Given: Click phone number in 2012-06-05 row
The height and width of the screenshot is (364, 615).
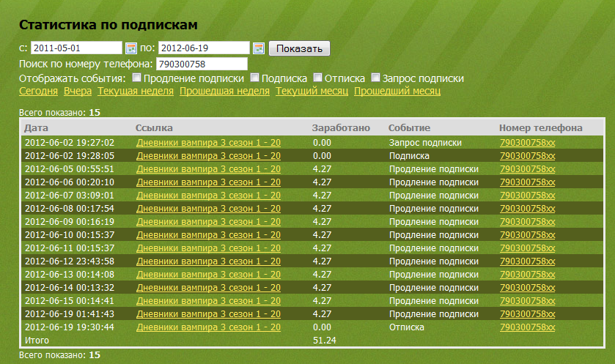Looking at the screenshot, I should point(528,169).
